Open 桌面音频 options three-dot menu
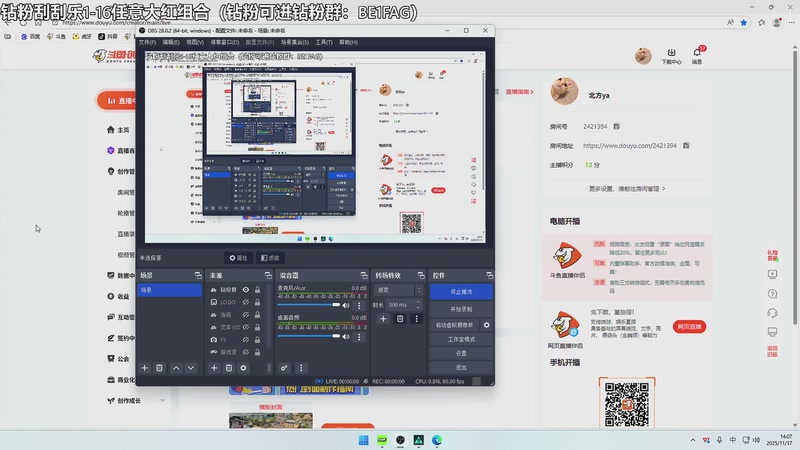Screen dimensions: 800x450 [x=359, y=337]
